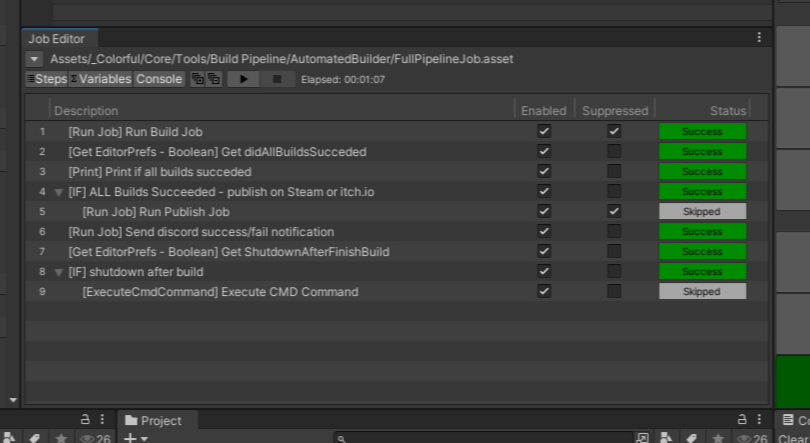Click the lock icon beside Project tab

coord(85,419)
